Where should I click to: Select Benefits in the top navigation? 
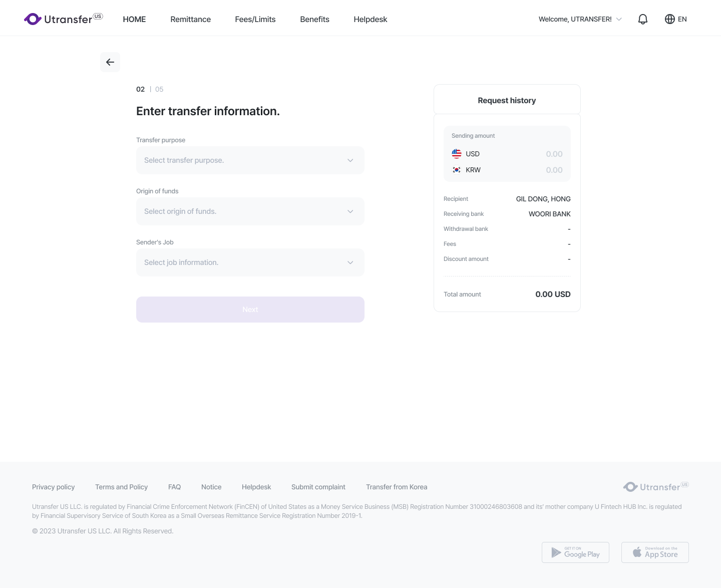pyautogui.click(x=314, y=19)
